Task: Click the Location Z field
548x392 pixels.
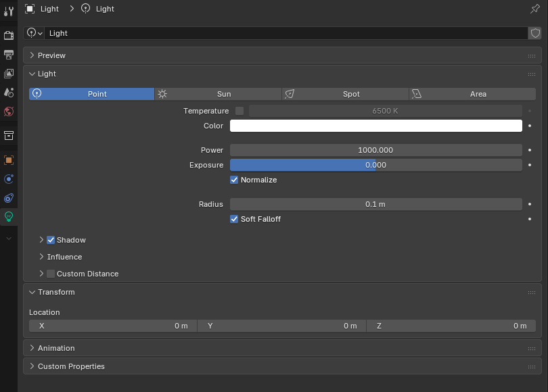Action: pos(451,326)
